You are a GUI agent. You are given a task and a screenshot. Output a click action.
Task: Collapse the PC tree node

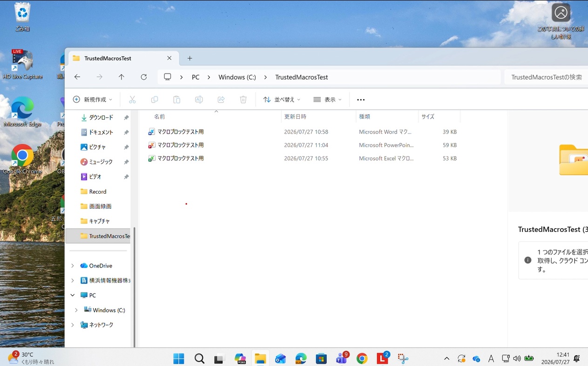72,295
